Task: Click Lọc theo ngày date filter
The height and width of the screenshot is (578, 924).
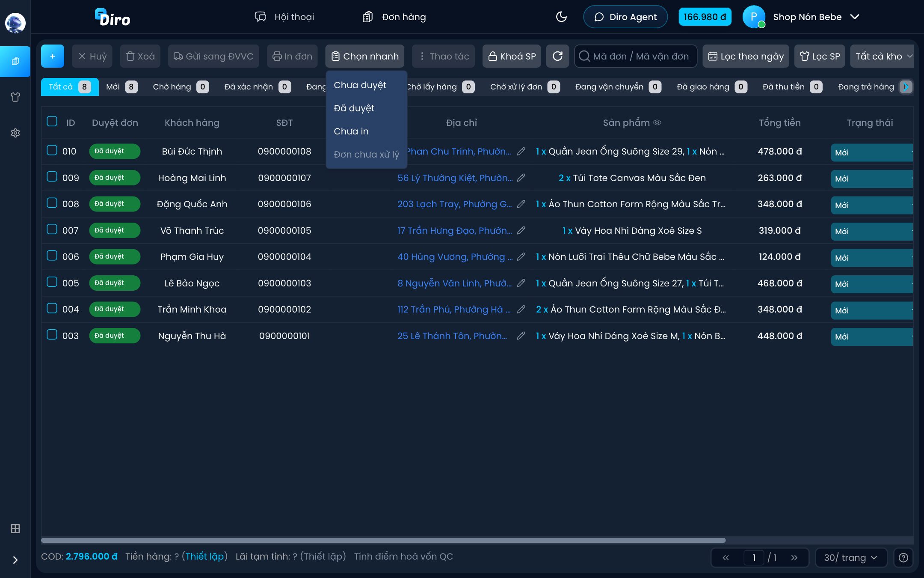Action: point(746,56)
